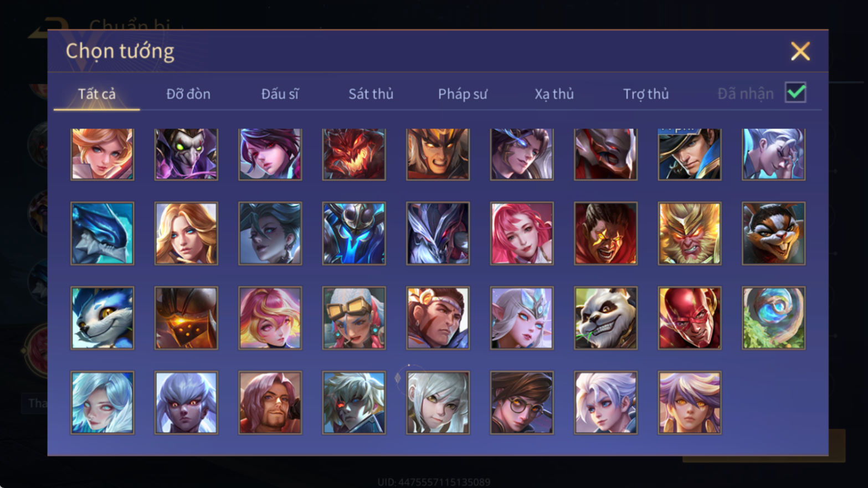Select the pink-haired woman hero portrait
The width and height of the screenshot is (868, 488).
[x=522, y=233]
